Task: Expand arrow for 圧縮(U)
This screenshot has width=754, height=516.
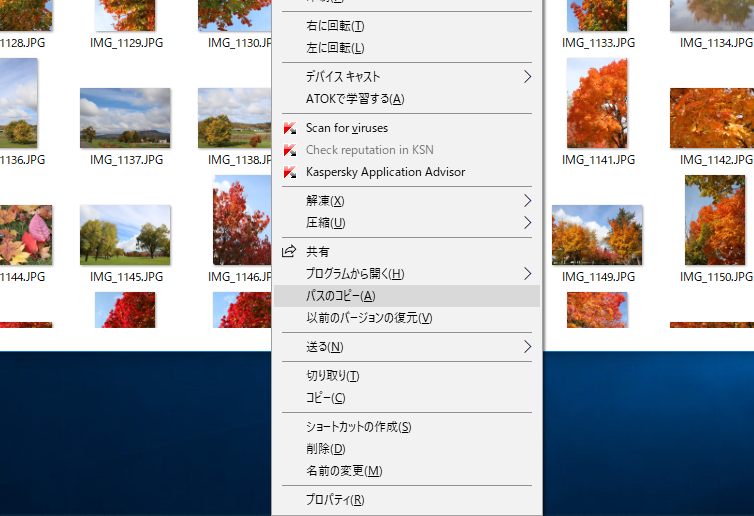Action: pos(528,223)
